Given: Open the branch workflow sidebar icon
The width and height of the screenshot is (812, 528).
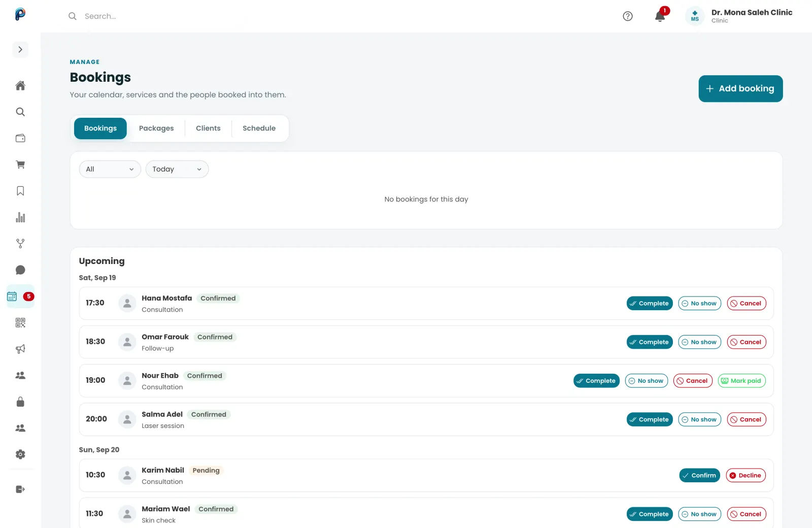Looking at the screenshot, I should (20, 244).
